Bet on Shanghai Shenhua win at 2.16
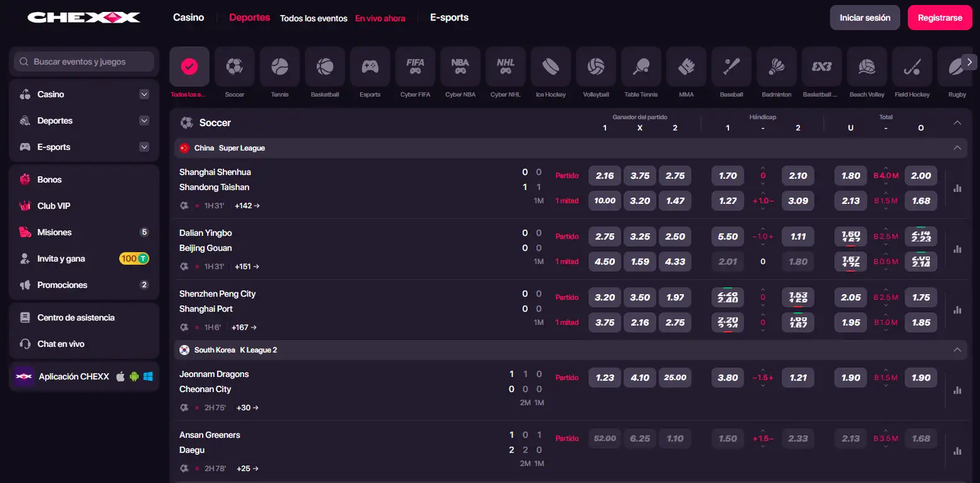 click(605, 176)
